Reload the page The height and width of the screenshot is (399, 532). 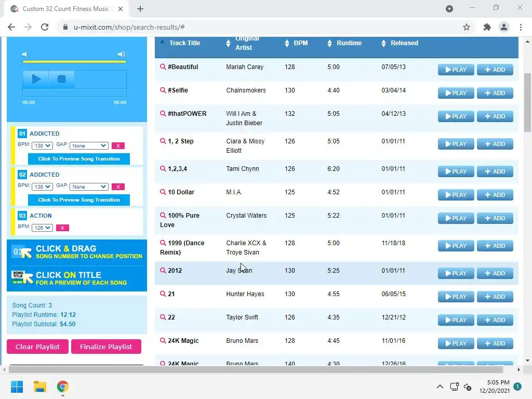(x=45, y=27)
